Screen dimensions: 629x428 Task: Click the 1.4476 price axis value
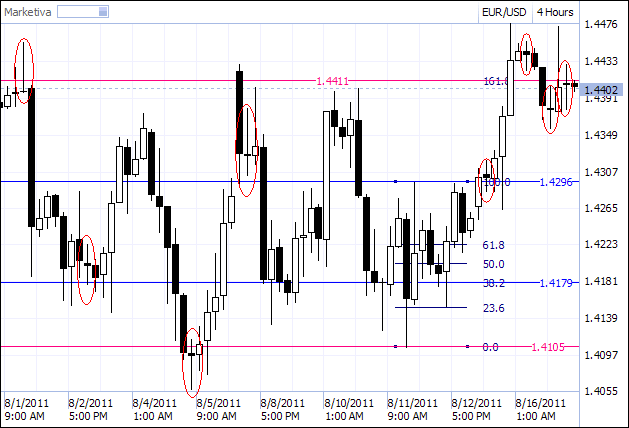click(601, 24)
